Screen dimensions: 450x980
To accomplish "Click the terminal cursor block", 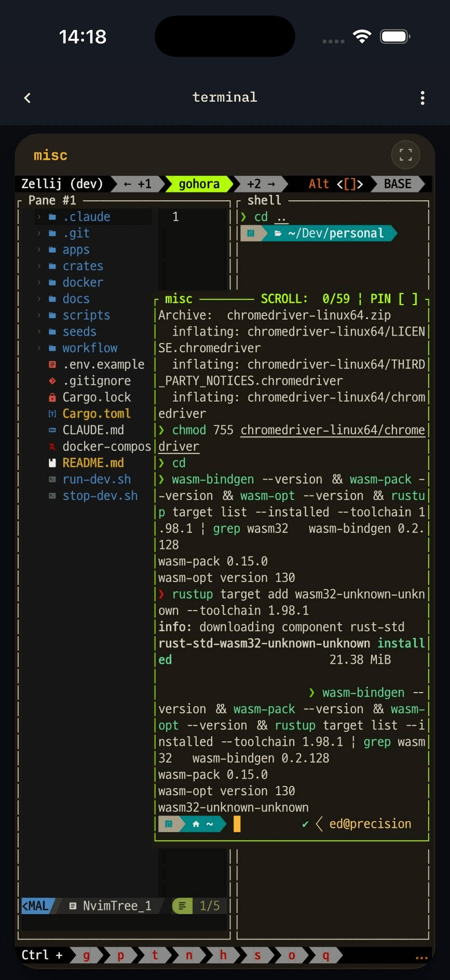I will click(237, 824).
